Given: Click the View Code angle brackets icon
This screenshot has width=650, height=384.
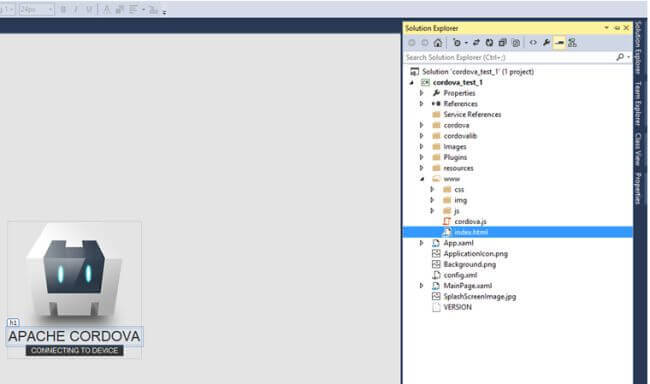Looking at the screenshot, I should [x=533, y=43].
